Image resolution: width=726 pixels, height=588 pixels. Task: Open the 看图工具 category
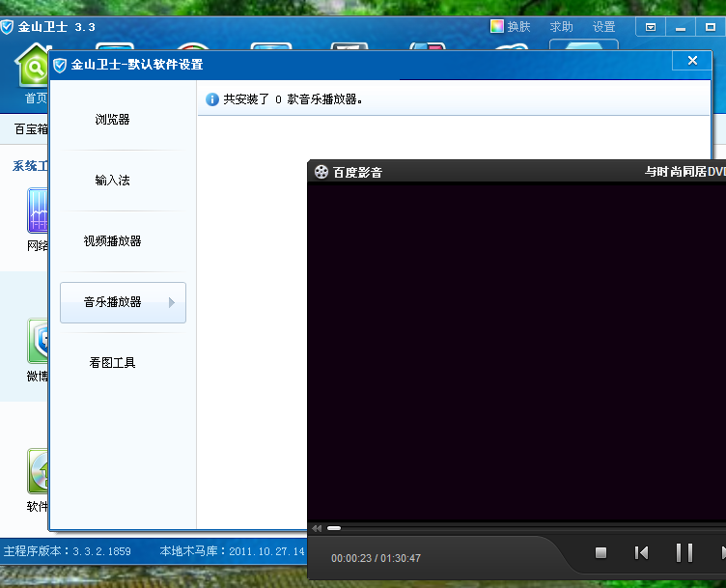tap(112, 362)
